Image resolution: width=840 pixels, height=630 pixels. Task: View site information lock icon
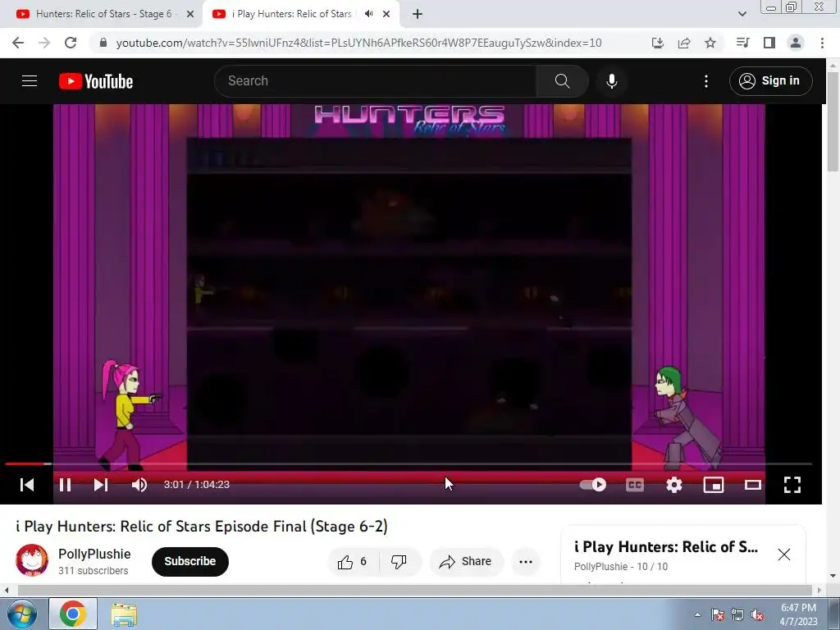coord(103,43)
